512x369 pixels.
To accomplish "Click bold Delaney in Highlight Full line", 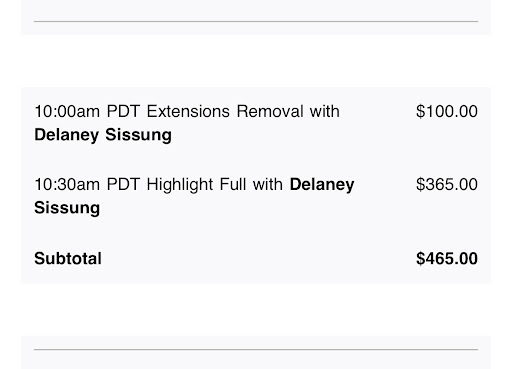I will 322,185.
